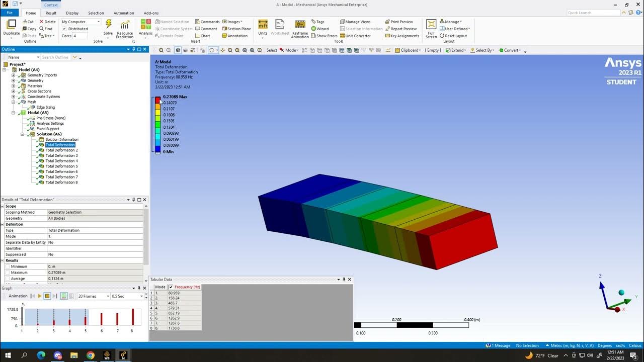Open the Unit Converter tool
The image size is (644, 362).
point(355,36)
